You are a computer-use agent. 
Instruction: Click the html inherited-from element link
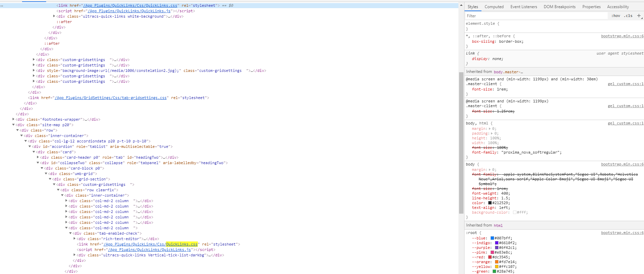[x=498, y=226]
